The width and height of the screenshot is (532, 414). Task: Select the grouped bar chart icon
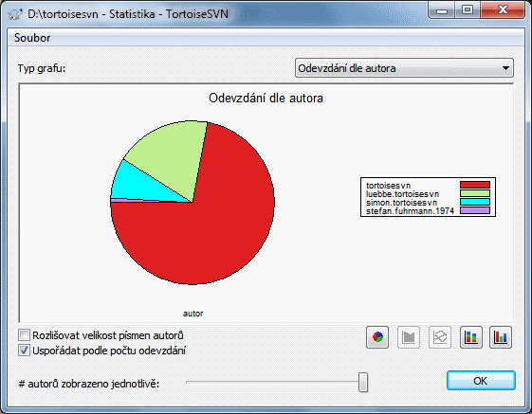coord(501,337)
